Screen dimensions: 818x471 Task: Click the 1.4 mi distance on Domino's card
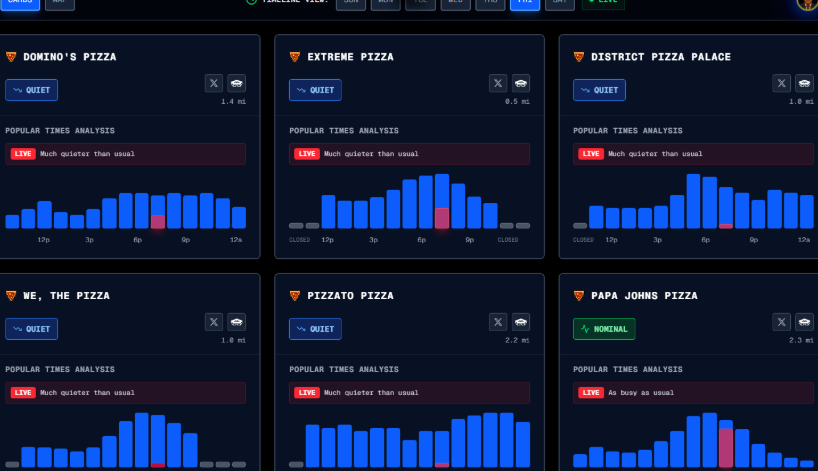233,102
